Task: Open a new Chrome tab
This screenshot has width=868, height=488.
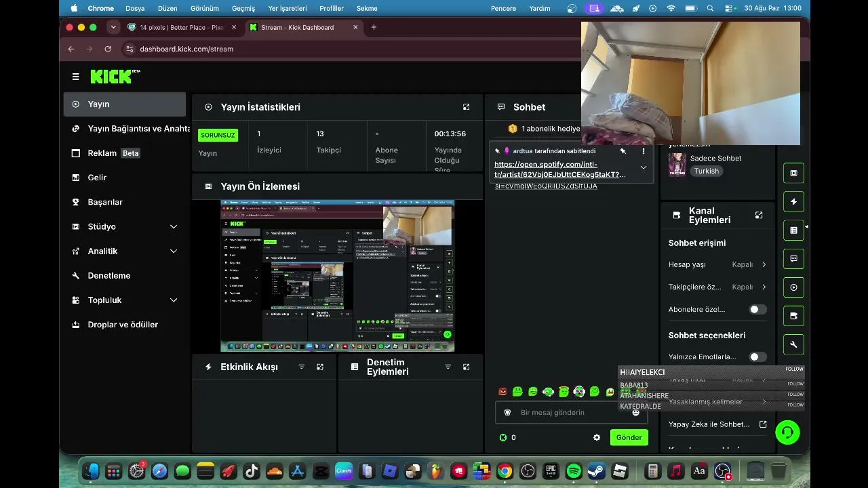Action: coord(374,27)
